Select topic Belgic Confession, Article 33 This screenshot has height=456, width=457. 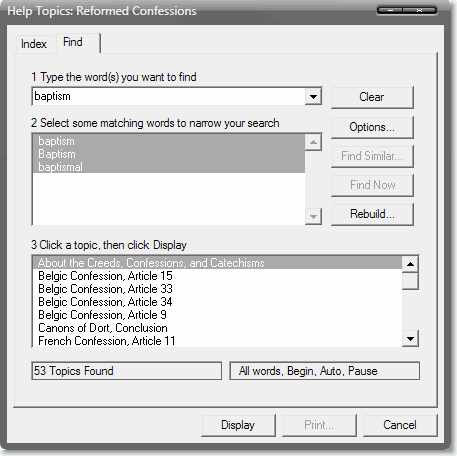[x=217, y=289]
